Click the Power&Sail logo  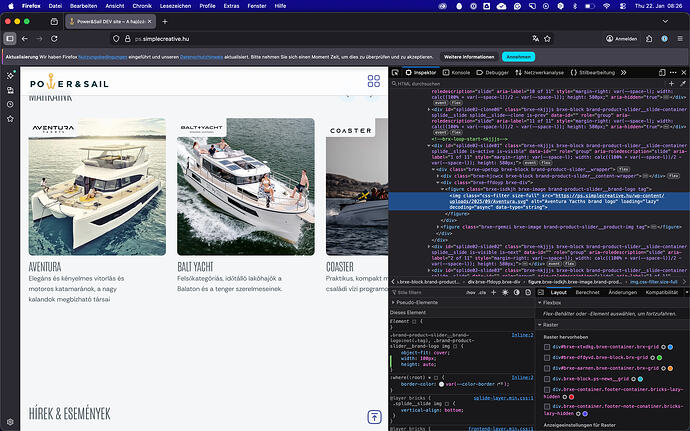click(69, 83)
